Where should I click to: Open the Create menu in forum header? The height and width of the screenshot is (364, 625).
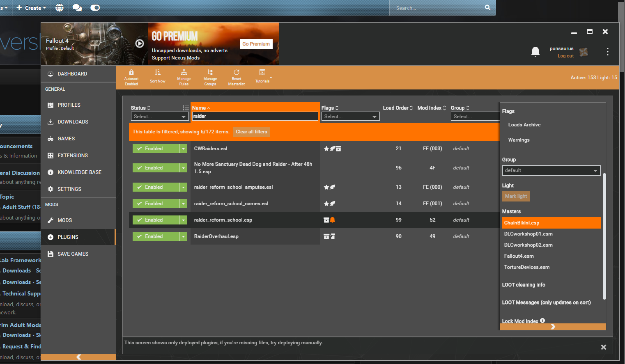point(31,8)
